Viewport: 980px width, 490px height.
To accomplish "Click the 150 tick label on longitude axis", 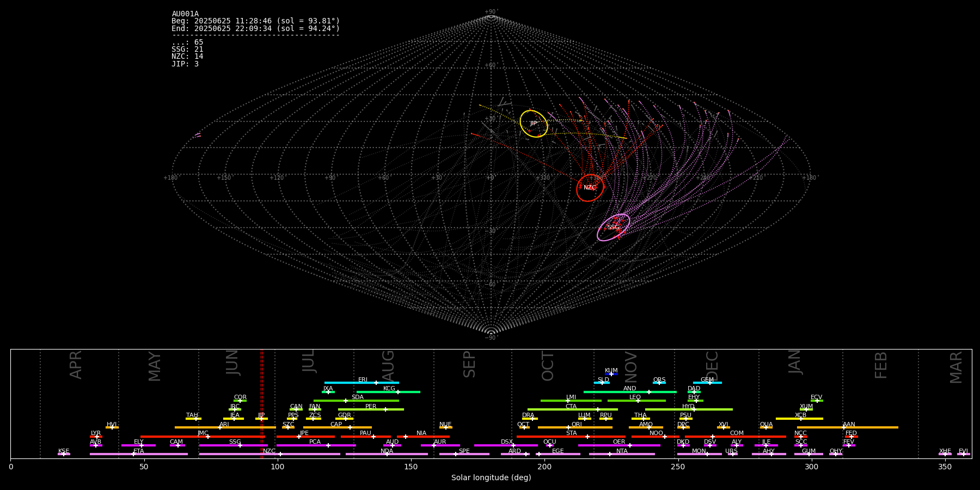I will pyautogui.click(x=411, y=467).
